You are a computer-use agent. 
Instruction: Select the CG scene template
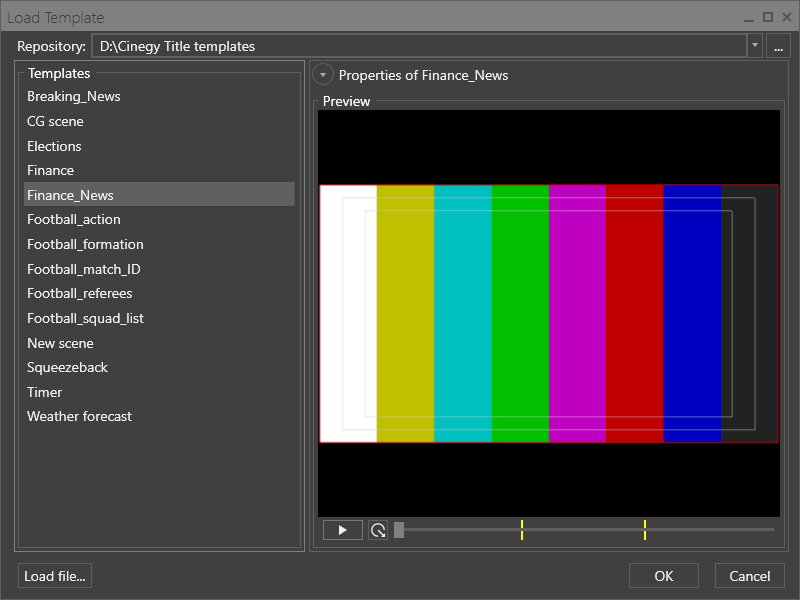[x=55, y=121]
